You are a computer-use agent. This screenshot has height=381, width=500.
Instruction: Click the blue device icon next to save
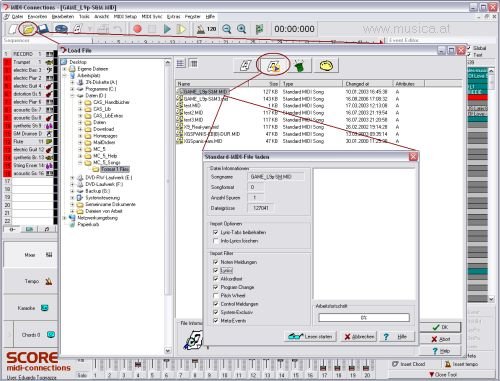tap(61, 29)
